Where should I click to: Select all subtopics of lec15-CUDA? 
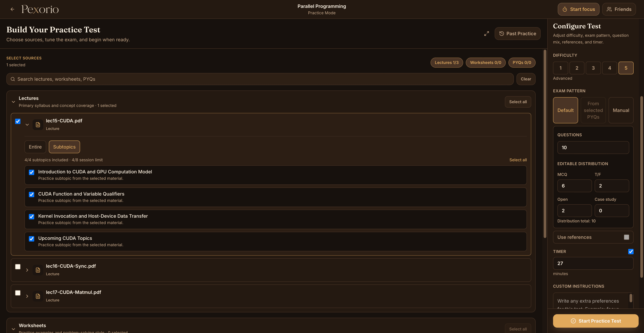tap(518, 160)
